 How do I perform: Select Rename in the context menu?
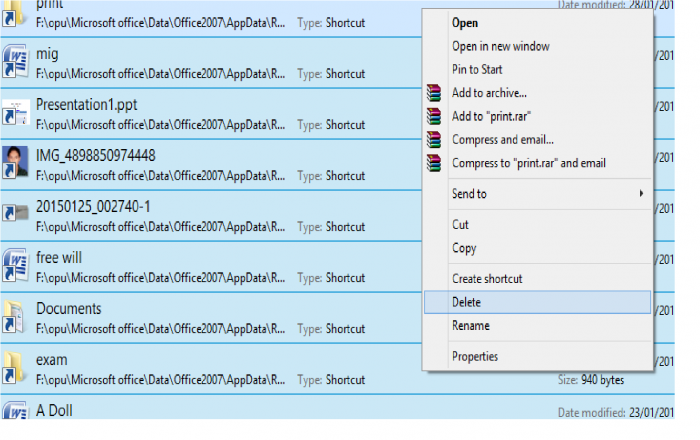(471, 326)
